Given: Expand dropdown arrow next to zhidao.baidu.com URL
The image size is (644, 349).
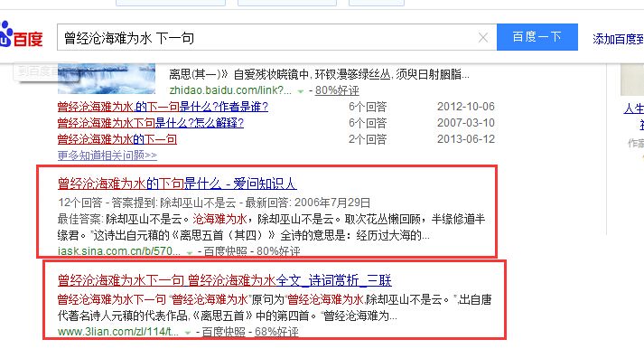Looking at the screenshot, I should 301,91.
